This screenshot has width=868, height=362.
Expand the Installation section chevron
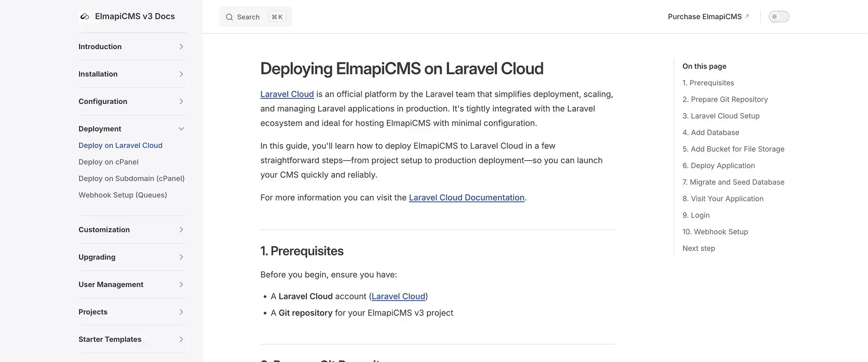tap(181, 74)
